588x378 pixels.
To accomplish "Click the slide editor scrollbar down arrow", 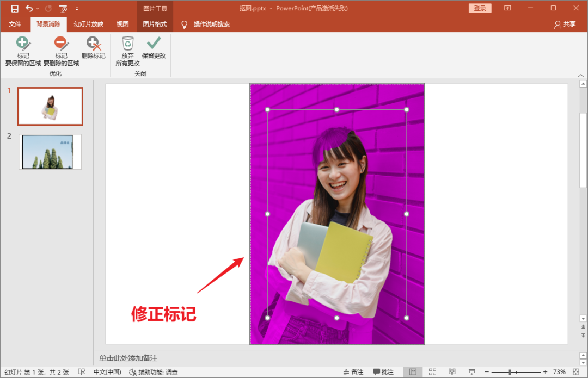I will click(583, 318).
